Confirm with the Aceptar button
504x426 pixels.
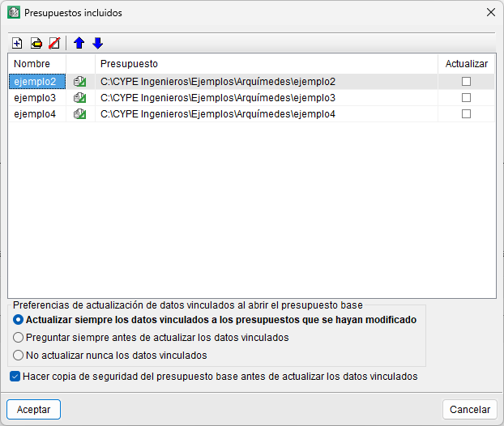(x=33, y=409)
